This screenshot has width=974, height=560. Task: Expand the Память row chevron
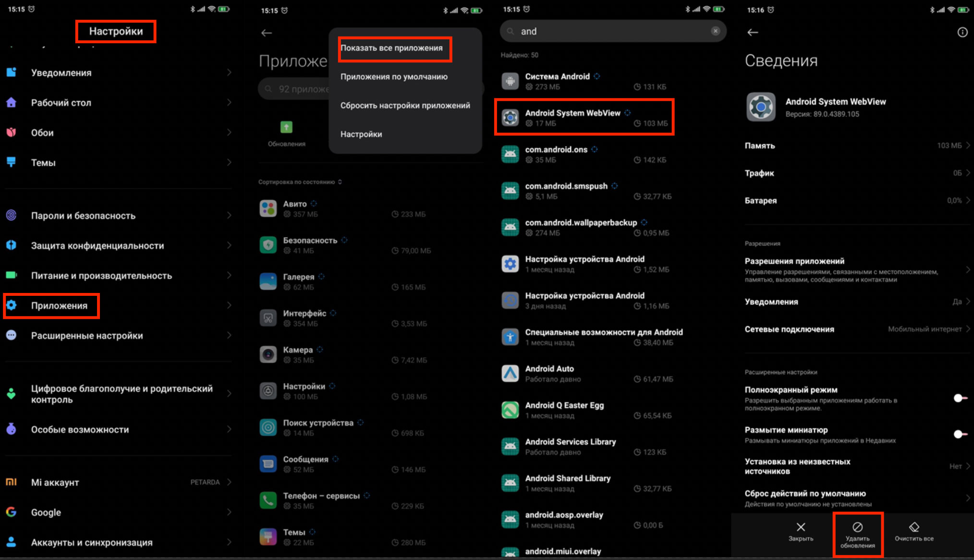967,146
